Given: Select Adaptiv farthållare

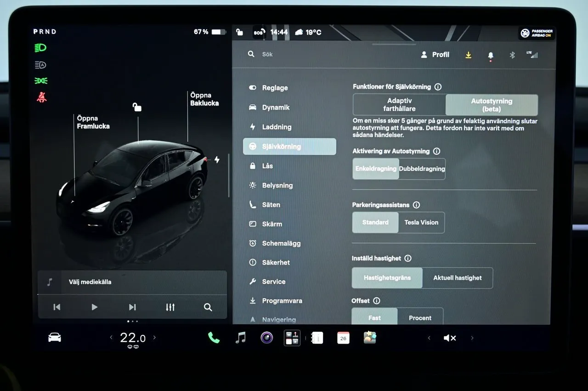Looking at the screenshot, I should pos(399,105).
